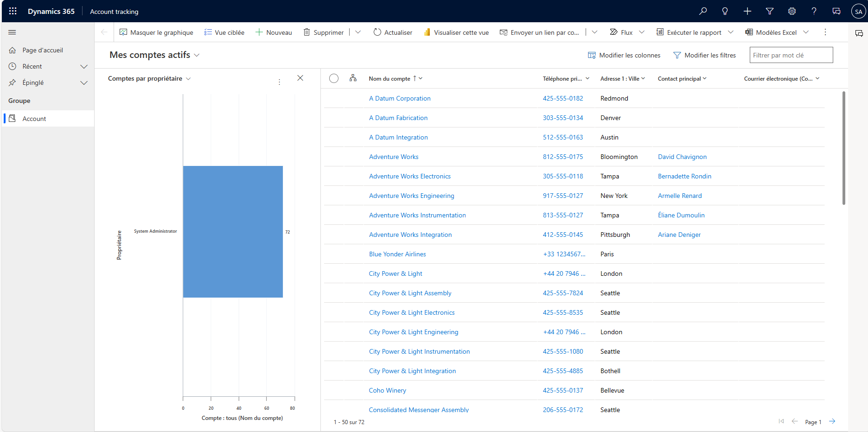The image size is (868, 432).
Task: Call phone 425-555-0137 for Coho Winery
Action: click(x=563, y=390)
